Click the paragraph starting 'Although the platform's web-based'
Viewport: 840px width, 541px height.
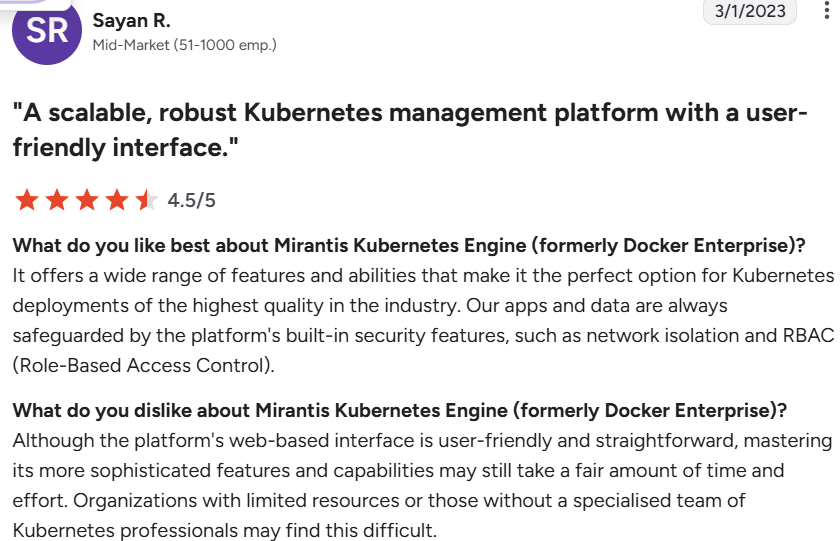tap(422, 485)
